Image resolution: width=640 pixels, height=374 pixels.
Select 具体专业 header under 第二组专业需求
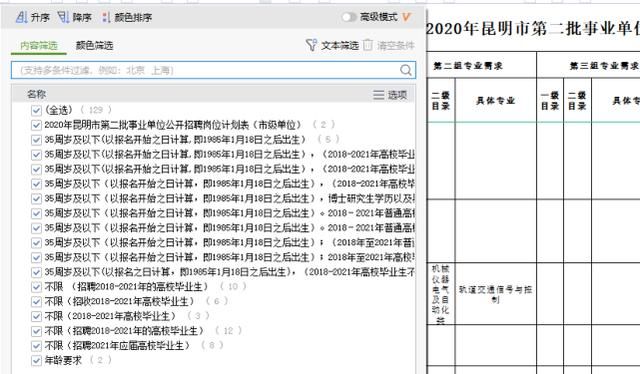tap(496, 100)
